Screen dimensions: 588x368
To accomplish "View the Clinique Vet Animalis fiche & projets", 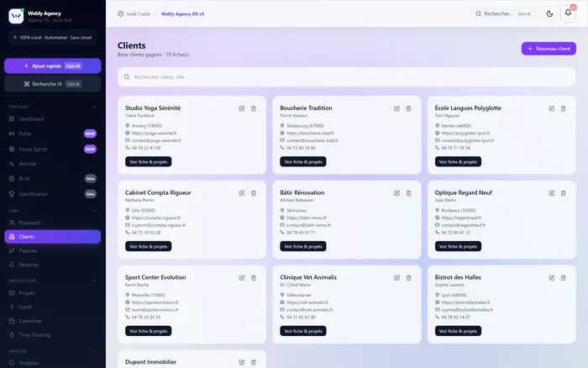I will click(x=303, y=331).
